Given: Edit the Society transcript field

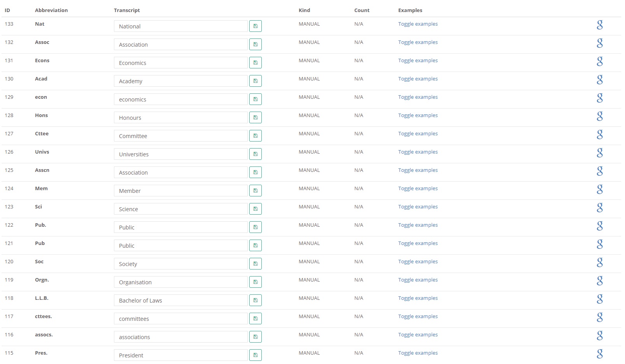Looking at the screenshot, I should coord(181,264).
